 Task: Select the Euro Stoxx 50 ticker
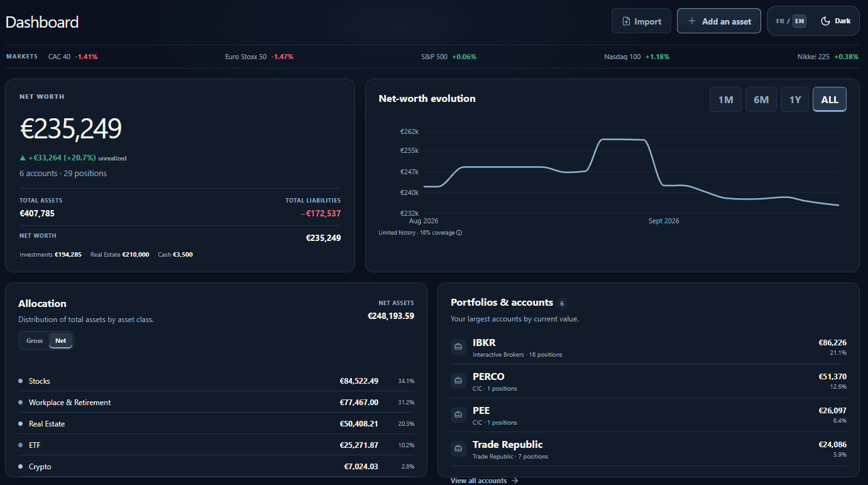pos(259,57)
